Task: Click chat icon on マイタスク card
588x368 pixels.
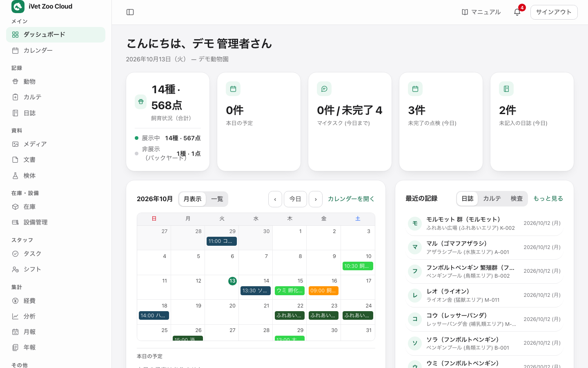Action: point(324,89)
